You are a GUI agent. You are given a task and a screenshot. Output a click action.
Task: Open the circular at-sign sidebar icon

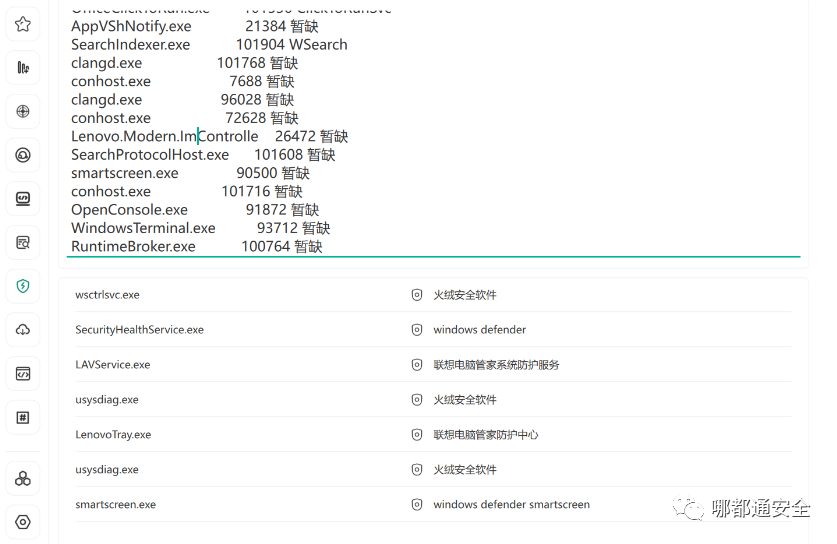pyautogui.click(x=23, y=155)
